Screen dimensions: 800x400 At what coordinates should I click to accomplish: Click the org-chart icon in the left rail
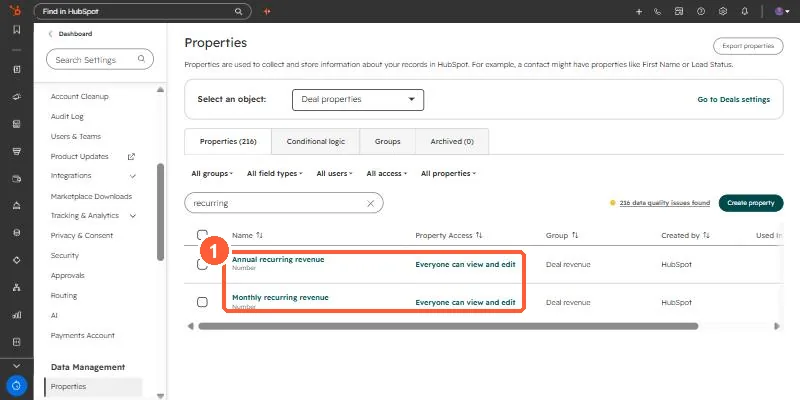point(17,288)
